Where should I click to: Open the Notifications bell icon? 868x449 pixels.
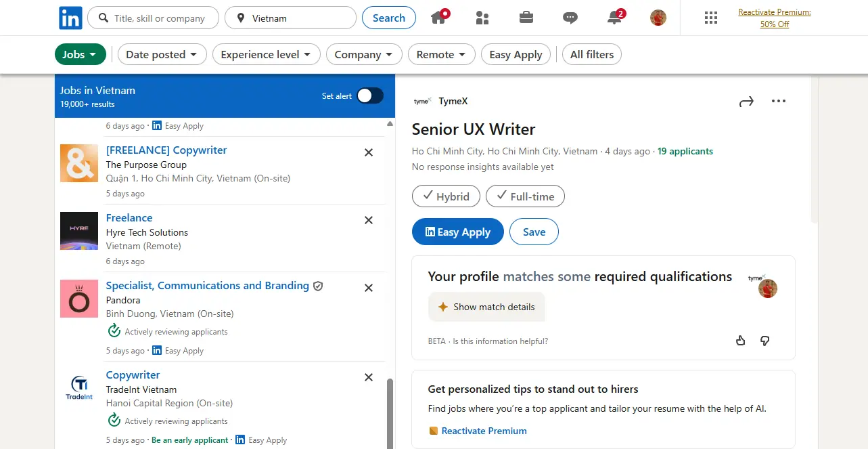[615, 18]
